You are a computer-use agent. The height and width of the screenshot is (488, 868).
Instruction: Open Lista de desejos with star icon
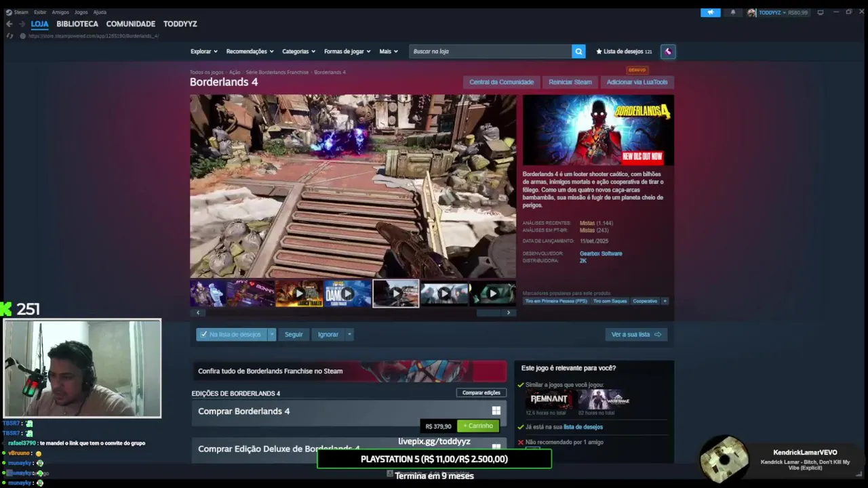pos(624,52)
